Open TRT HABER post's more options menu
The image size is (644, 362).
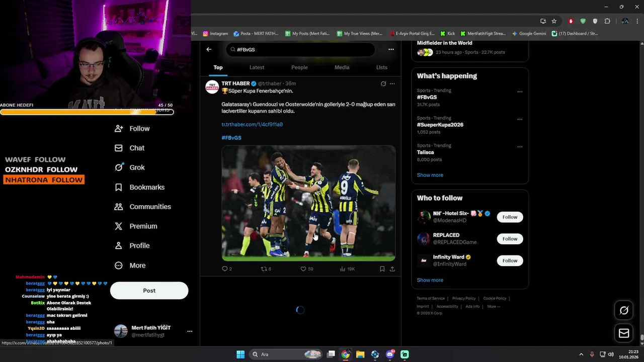point(392,83)
